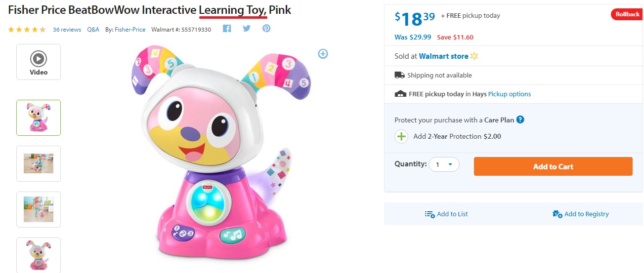Open Care Plan help question icon
The height and width of the screenshot is (273, 644).
pos(520,119)
